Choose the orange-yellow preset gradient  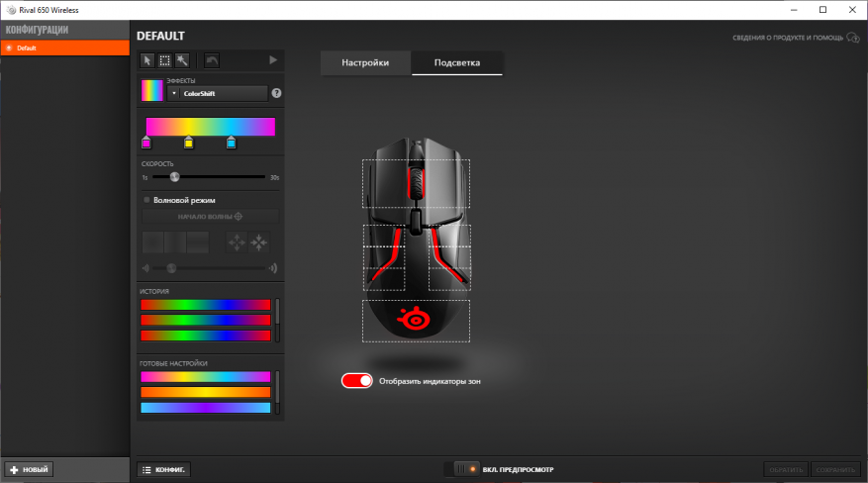click(206, 392)
